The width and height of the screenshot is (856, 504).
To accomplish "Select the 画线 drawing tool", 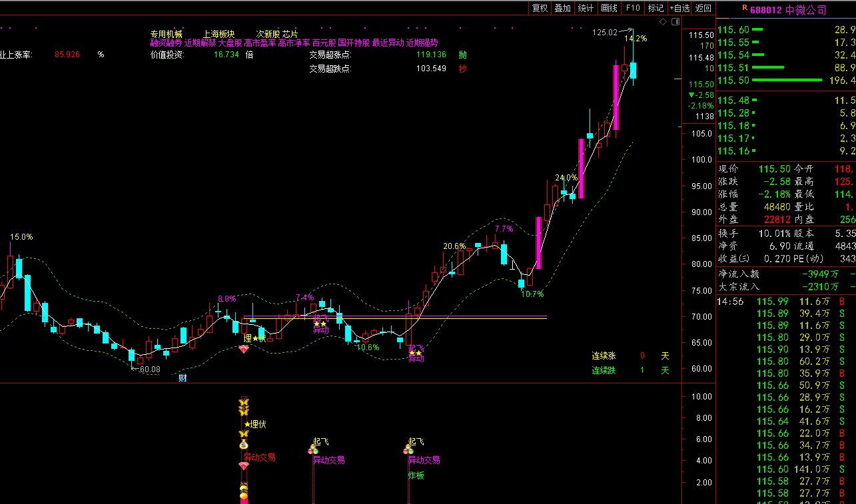I will coord(609,8).
